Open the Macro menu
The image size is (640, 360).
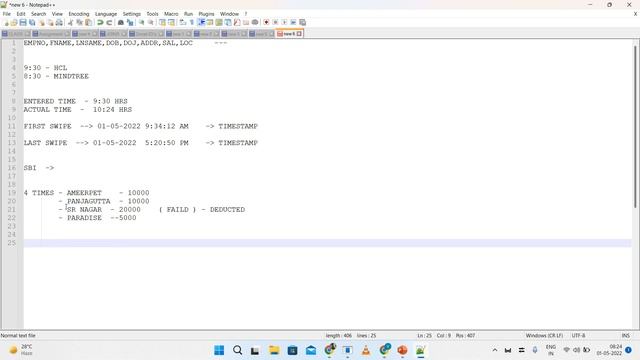(171, 14)
